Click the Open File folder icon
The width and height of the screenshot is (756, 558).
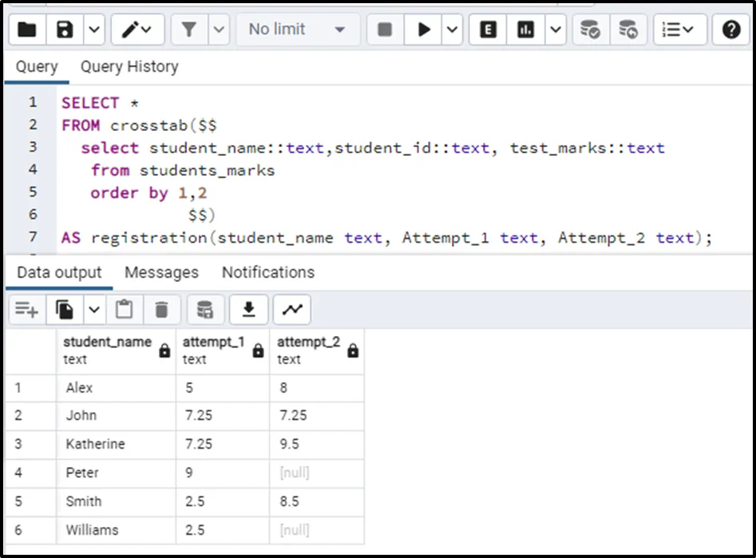26,30
